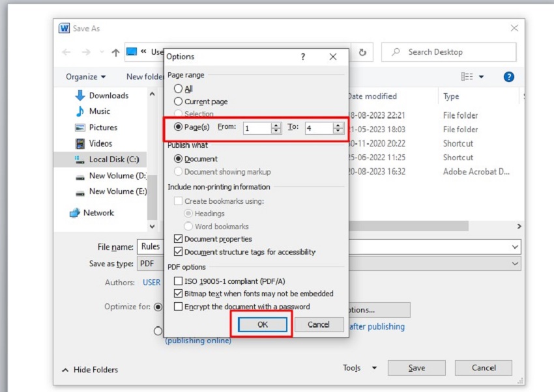Click the Save button
The height and width of the screenshot is (392, 554).
[x=416, y=368]
